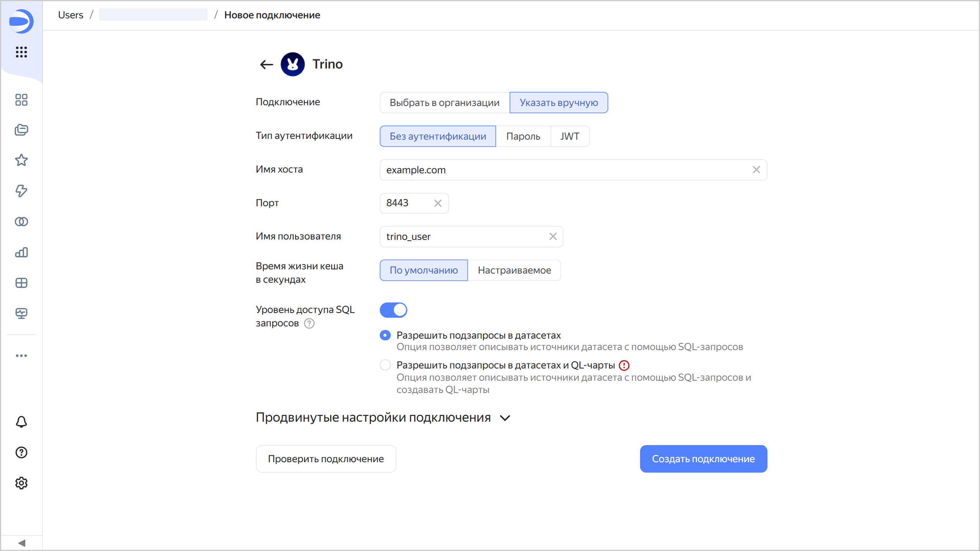Image resolution: width=980 pixels, height=551 pixels.
Task: Expand the sidebar more options ellipsis
Action: [21, 355]
